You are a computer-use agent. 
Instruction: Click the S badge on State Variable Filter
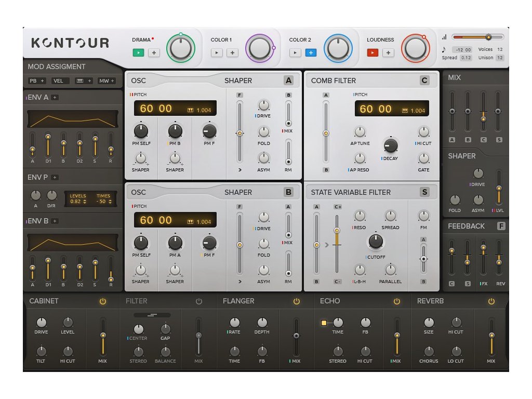pos(425,192)
